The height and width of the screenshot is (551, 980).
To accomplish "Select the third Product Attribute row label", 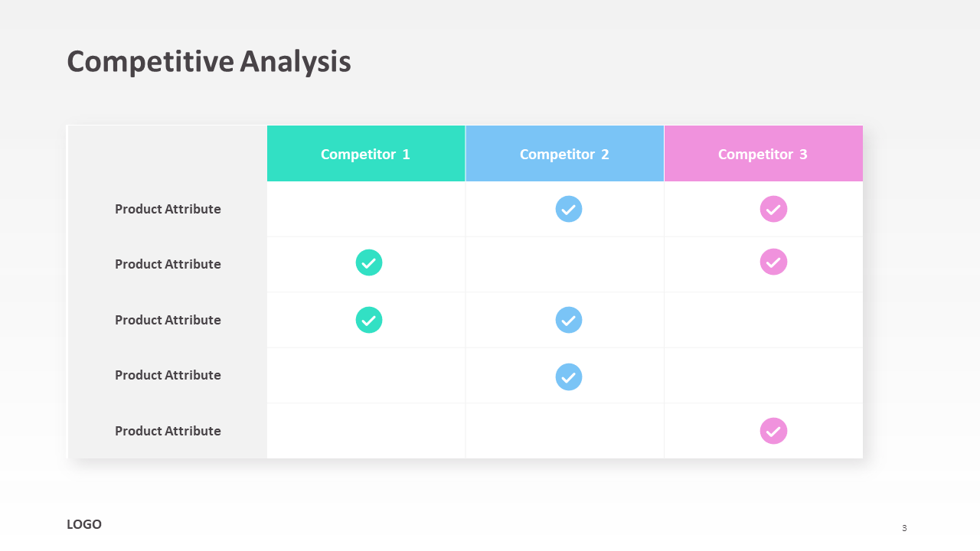I will pos(168,320).
